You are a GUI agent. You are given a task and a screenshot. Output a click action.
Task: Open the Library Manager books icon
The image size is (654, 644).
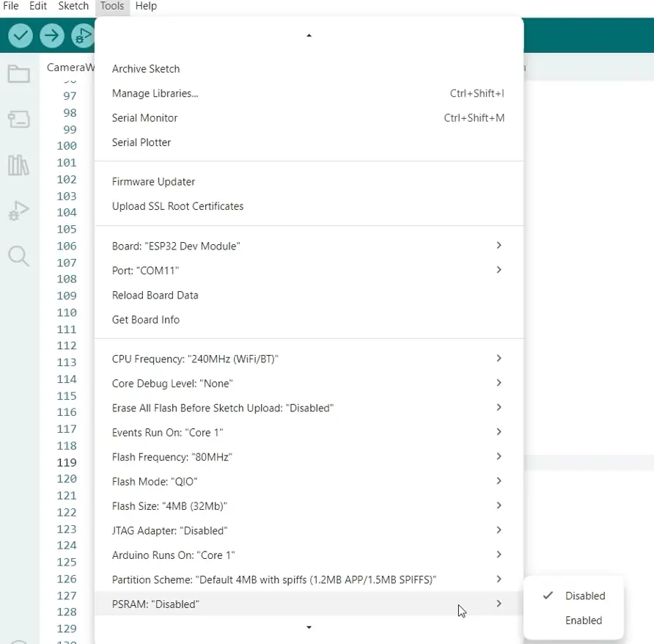click(20, 165)
